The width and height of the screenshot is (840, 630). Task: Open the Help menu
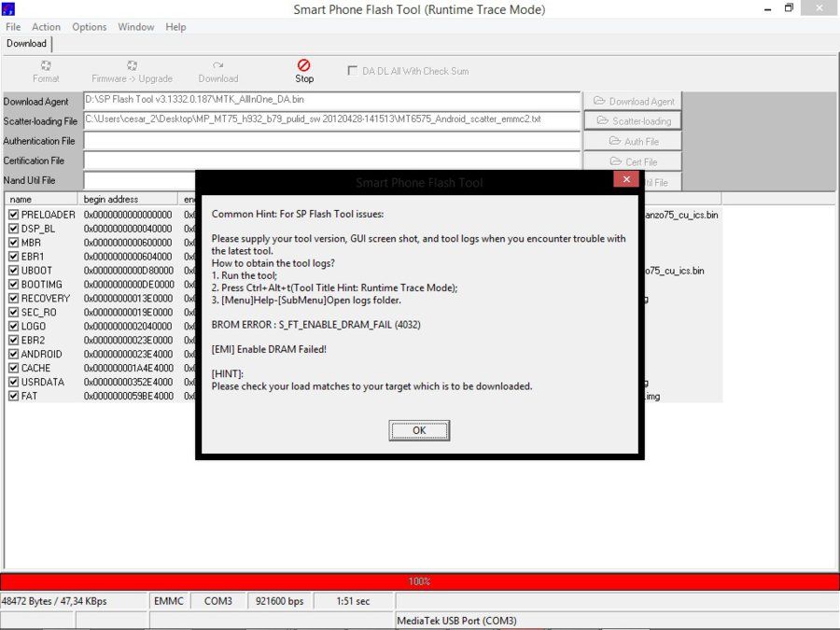(175, 27)
